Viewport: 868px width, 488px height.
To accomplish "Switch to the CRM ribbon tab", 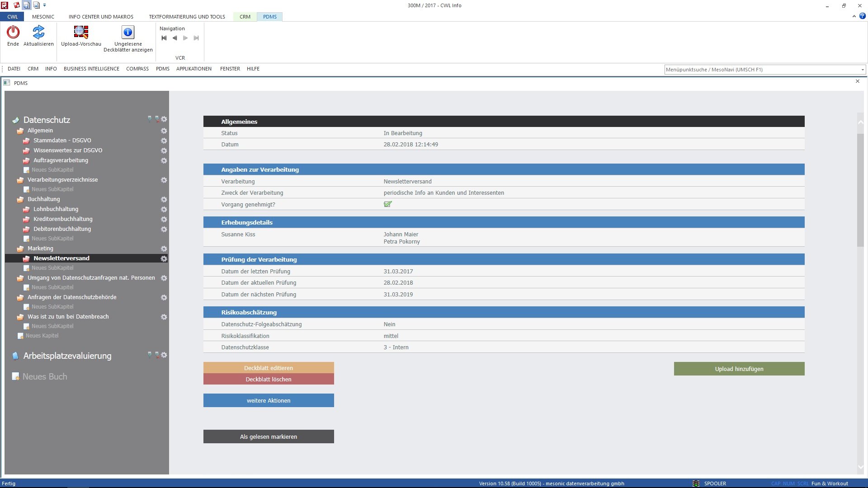I will (x=245, y=17).
